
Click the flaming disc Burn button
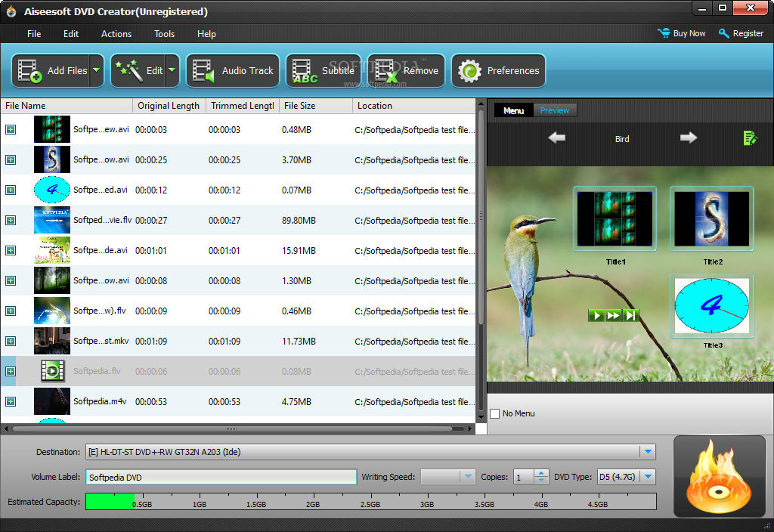[x=720, y=476]
